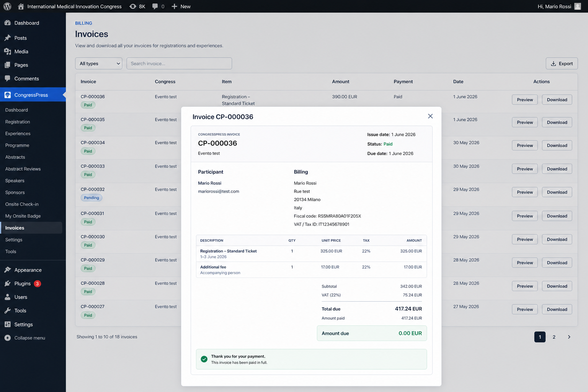Click the Fiscal code RSSMRA80A01F205X line
Image resolution: width=588 pixels, height=392 pixels.
pos(327,216)
